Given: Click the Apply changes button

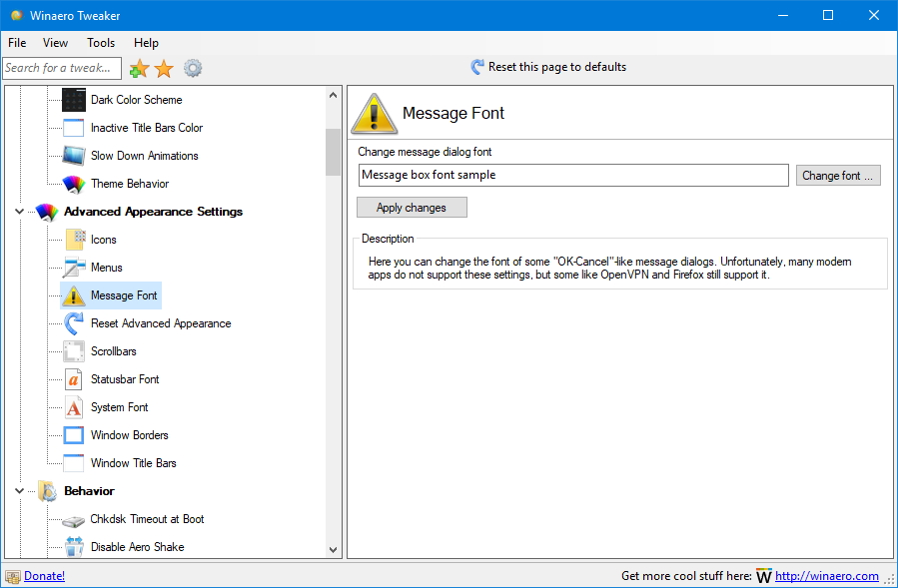Looking at the screenshot, I should (x=412, y=208).
